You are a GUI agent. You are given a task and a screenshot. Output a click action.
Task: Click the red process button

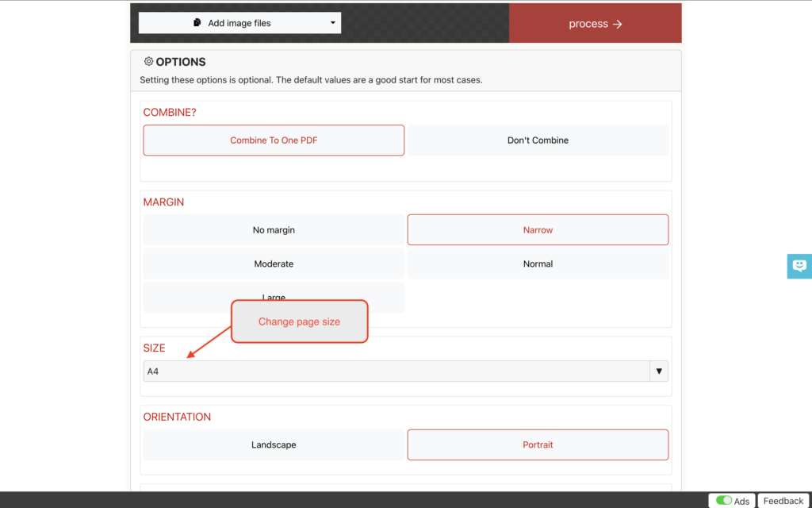tap(595, 23)
